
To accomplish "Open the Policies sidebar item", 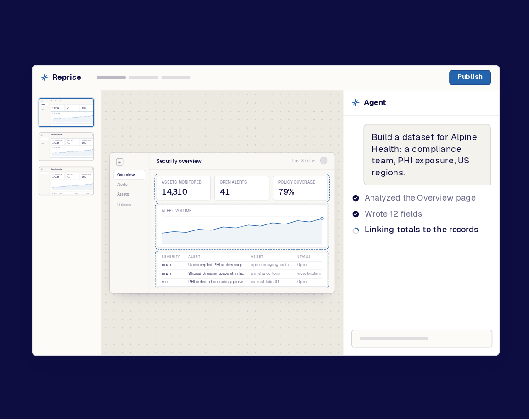I will [x=124, y=205].
